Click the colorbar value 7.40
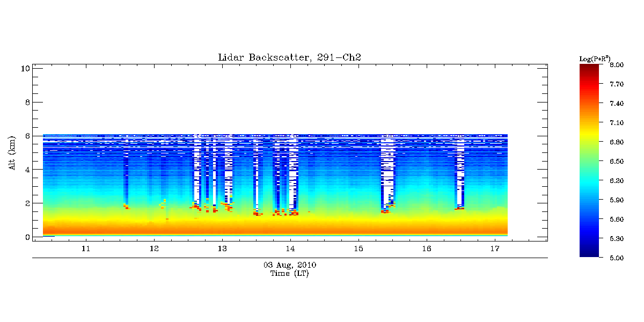644x322 pixels. (x=616, y=104)
